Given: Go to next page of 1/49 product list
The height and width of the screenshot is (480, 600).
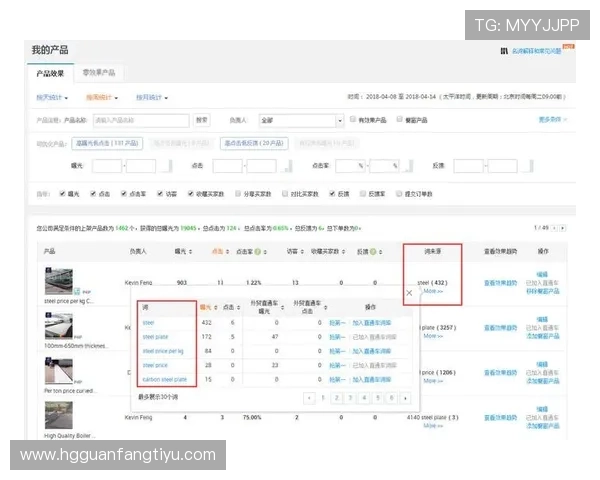Looking at the screenshot, I should point(562,228).
